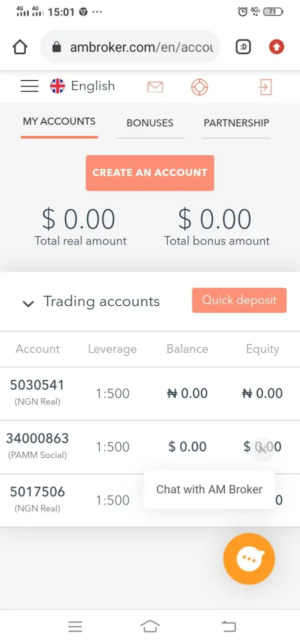The width and height of the screenshot is (300, 644).
Task: Open the orange chat bubble widget
Action: click(249, 559)
